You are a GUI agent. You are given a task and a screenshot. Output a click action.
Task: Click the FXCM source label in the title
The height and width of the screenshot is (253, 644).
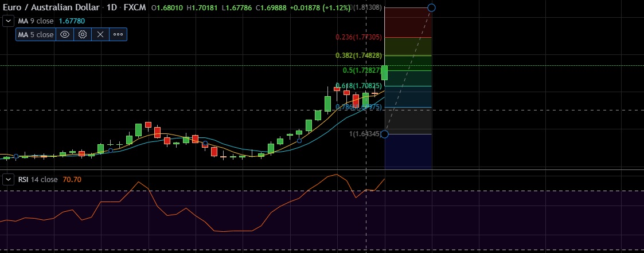tap(135, 7)
